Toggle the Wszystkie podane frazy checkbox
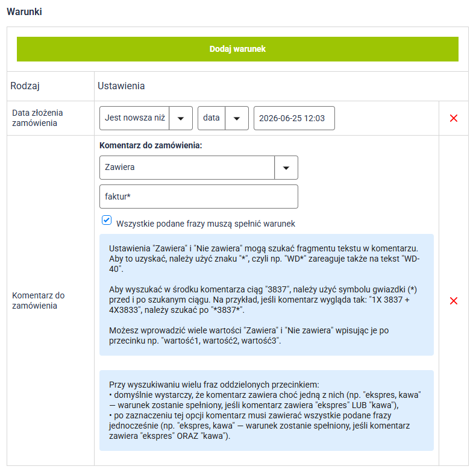 (107, 220)
